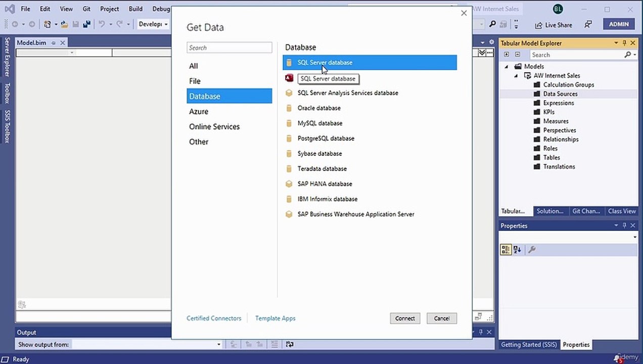Open the Project menu
643x364 pixels.
[109, 9]
